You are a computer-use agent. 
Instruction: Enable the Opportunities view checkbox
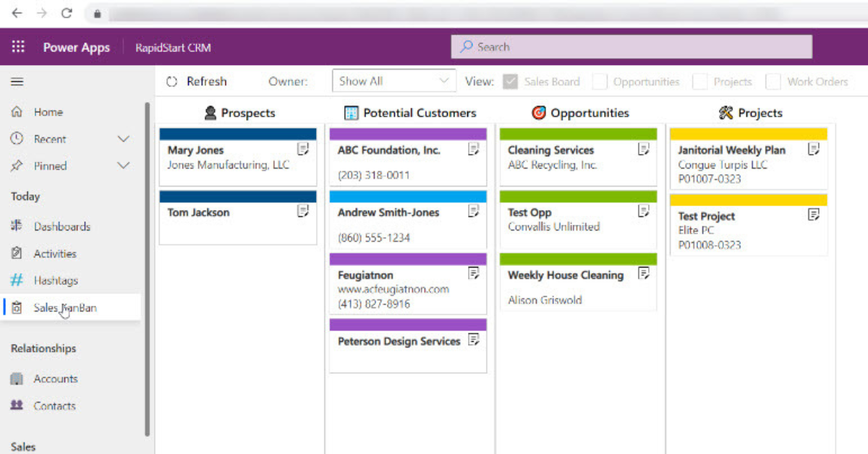pos(599,82)
